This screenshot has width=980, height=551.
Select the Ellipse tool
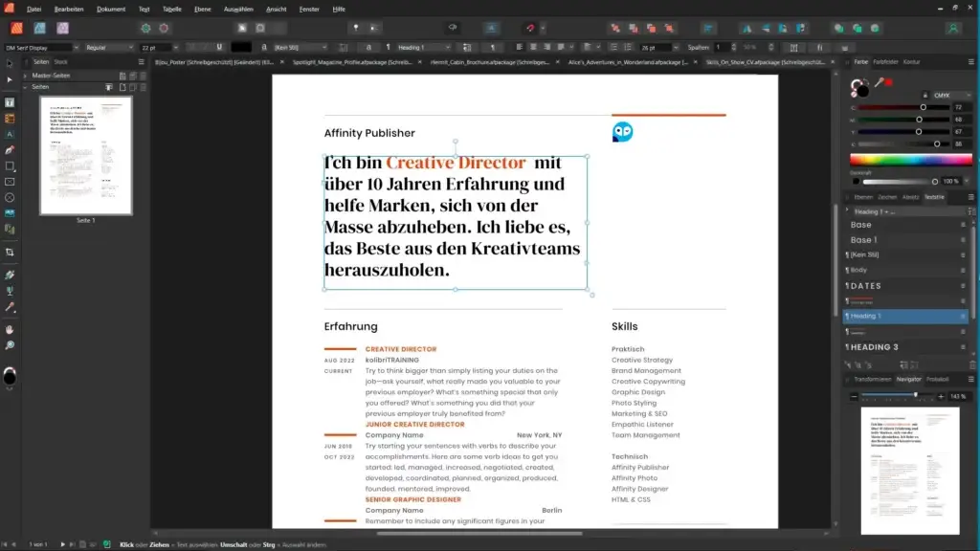tap(10, 197)
